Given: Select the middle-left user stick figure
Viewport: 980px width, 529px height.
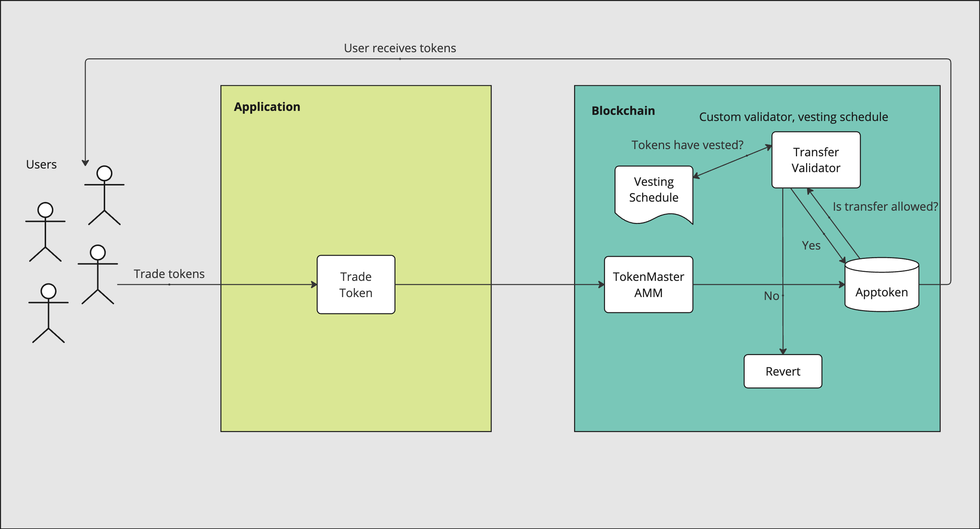Looking at the screenshot, I should [45, 232].
